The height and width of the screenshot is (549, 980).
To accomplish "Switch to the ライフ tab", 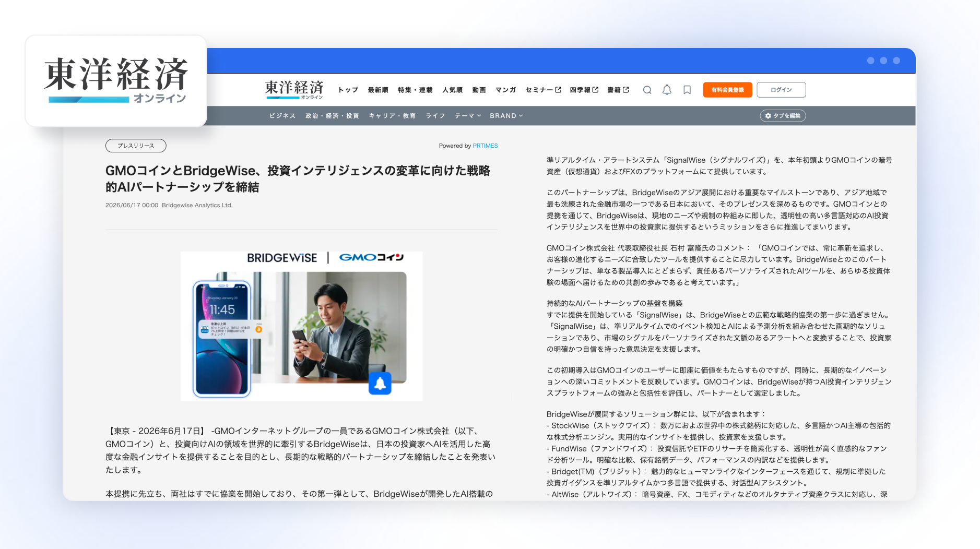I will [x=435, y=116].
